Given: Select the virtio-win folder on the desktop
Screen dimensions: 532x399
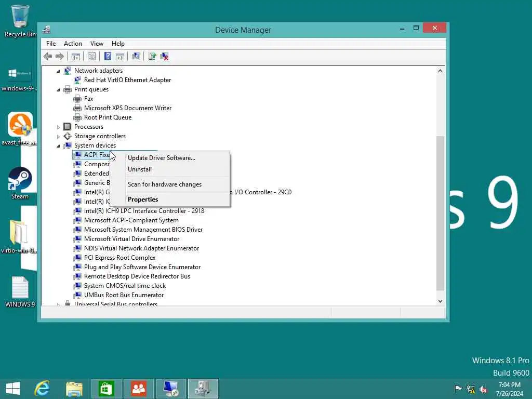Looking at the screenshot, I should [19, 236].
